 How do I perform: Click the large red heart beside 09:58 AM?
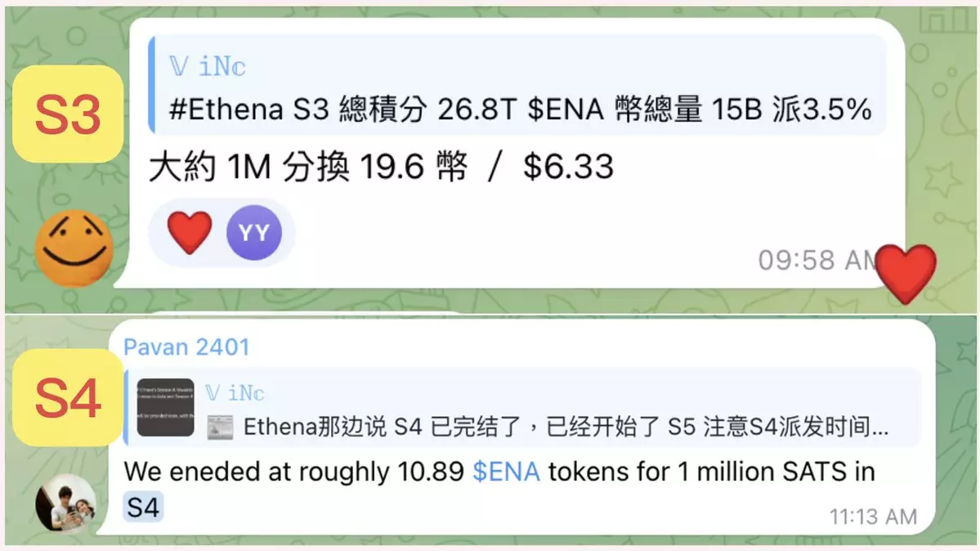tap(906, 273)
